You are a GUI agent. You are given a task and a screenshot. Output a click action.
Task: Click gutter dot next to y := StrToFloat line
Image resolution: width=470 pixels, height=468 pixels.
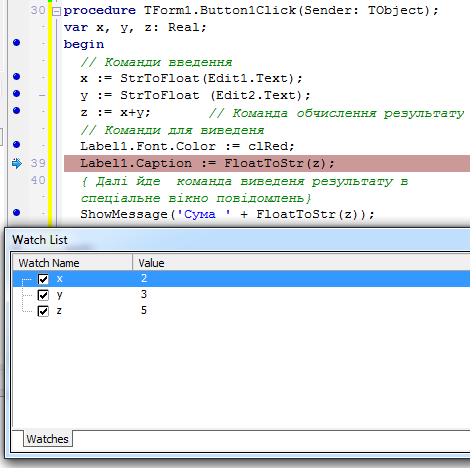click(16, 93)
